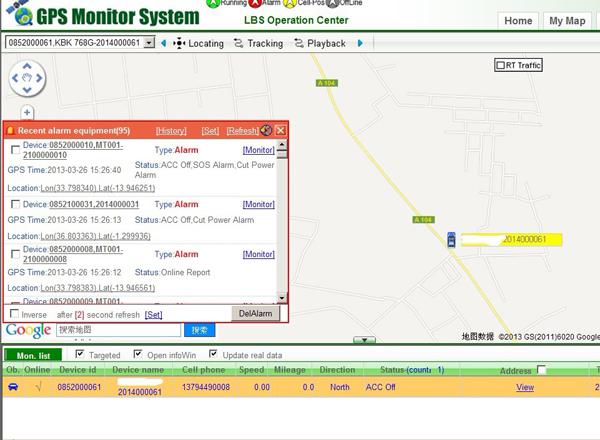
Task: Open the History link in alarm panel
Action: (x=171, y=131)
